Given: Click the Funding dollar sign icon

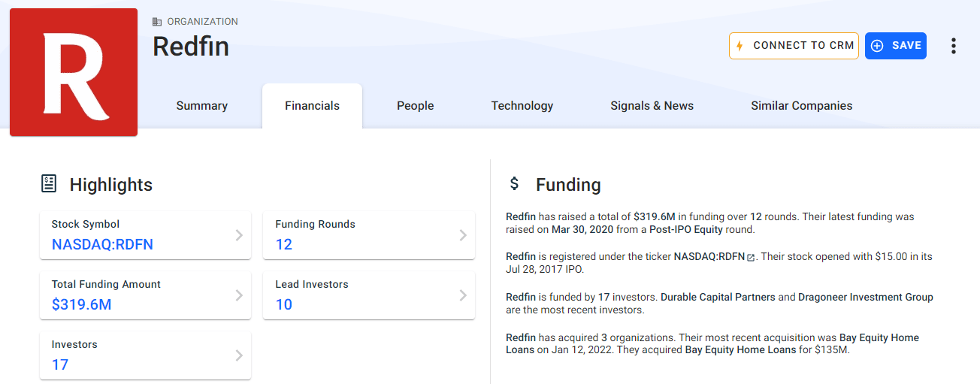Looking at the screenshot, I should 514,183.
